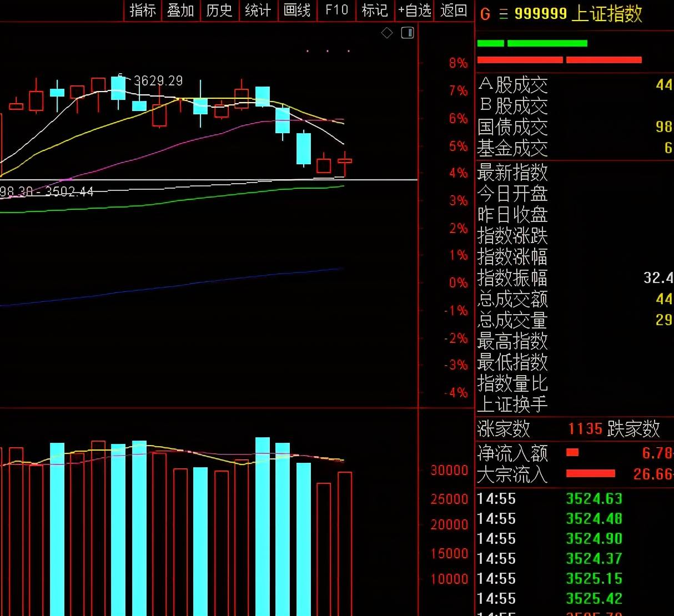Add to watchlist with +自选
This screenshot has width=674, height=616.
[415, 11]
